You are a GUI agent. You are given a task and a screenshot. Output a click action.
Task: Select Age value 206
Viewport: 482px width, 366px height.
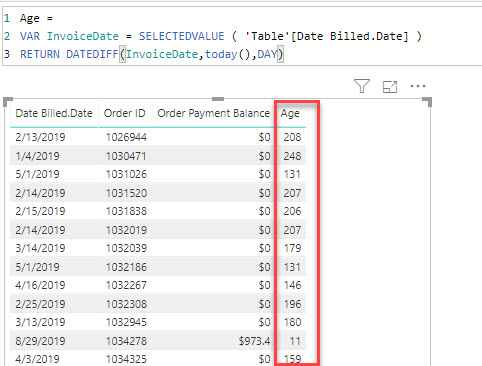292,211
